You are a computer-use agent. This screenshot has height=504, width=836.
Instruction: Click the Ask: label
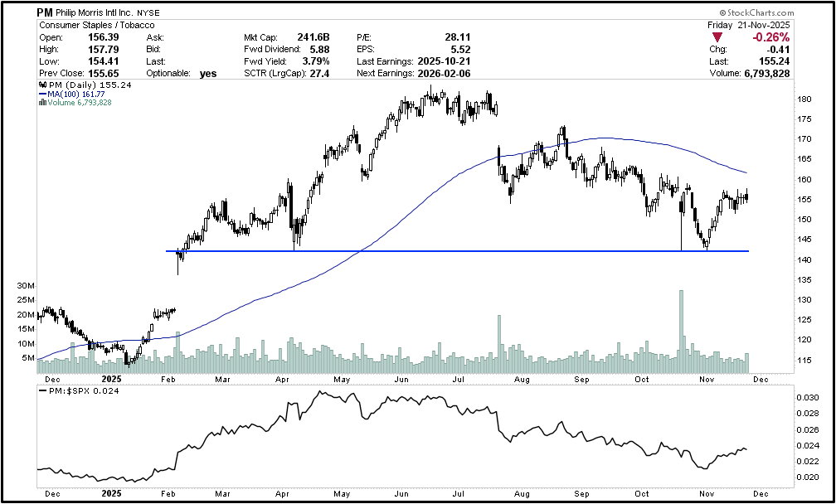[x=155, y=37]
